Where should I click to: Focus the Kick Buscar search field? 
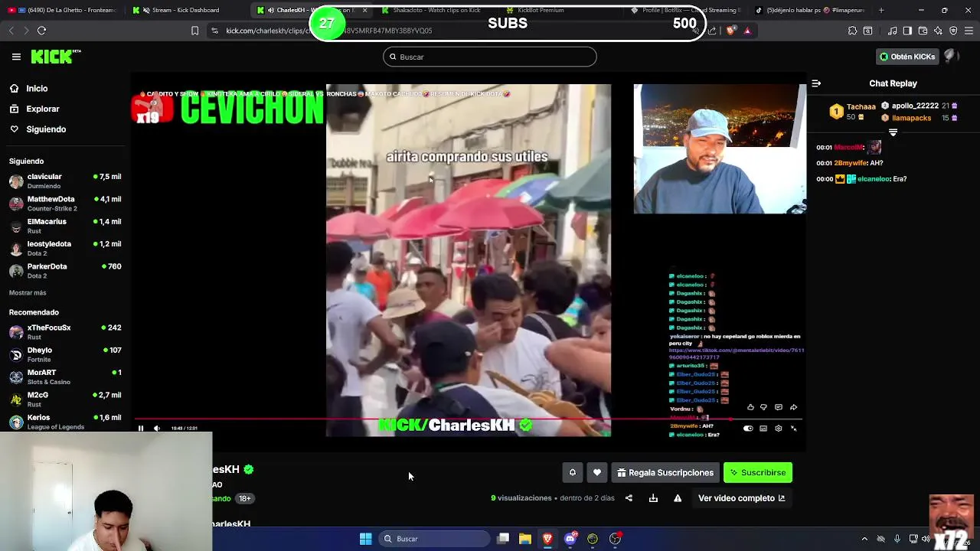pyautogui.click(x=490, y=57)
